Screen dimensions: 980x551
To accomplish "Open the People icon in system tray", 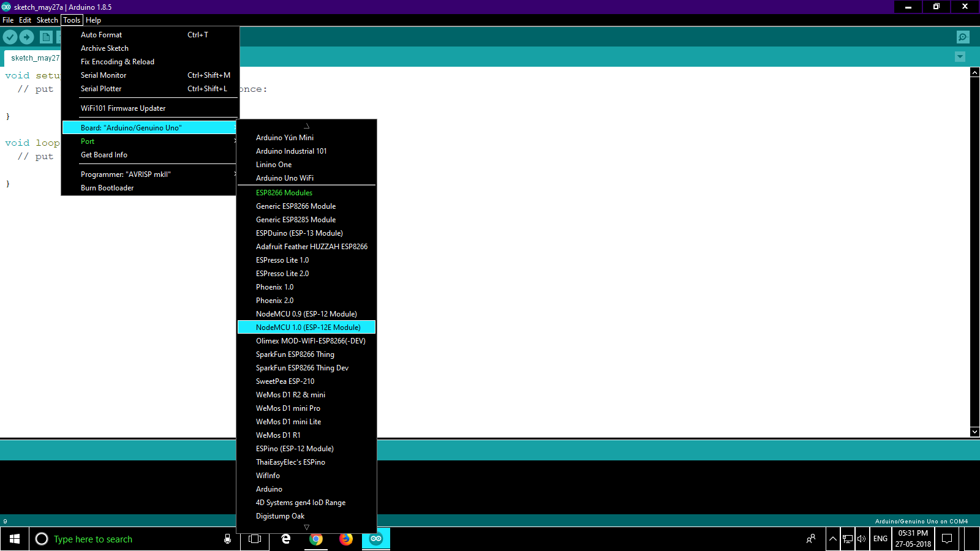I will click(x=811, y=539).
